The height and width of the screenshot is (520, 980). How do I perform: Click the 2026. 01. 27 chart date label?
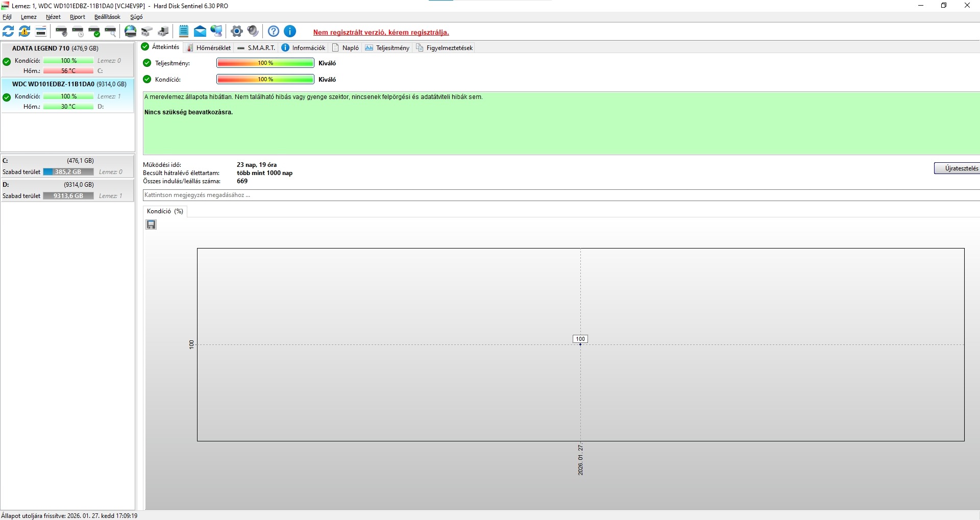[580, 460]
